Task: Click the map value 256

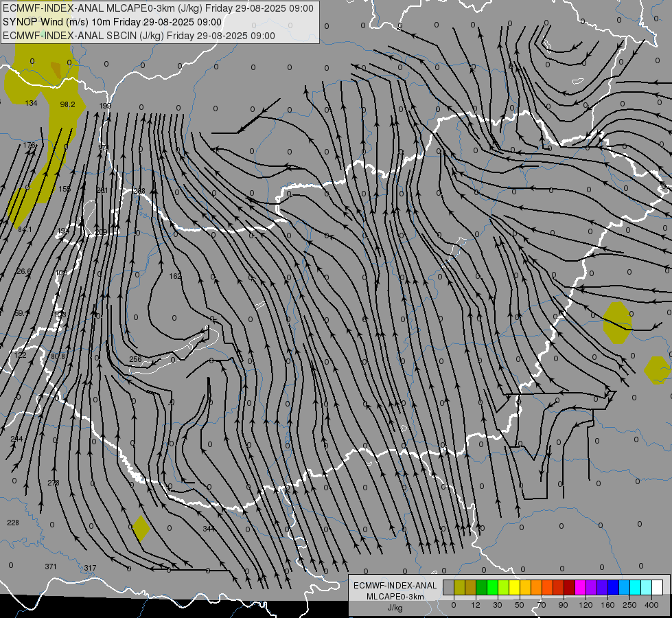Action: coord(135,359)
